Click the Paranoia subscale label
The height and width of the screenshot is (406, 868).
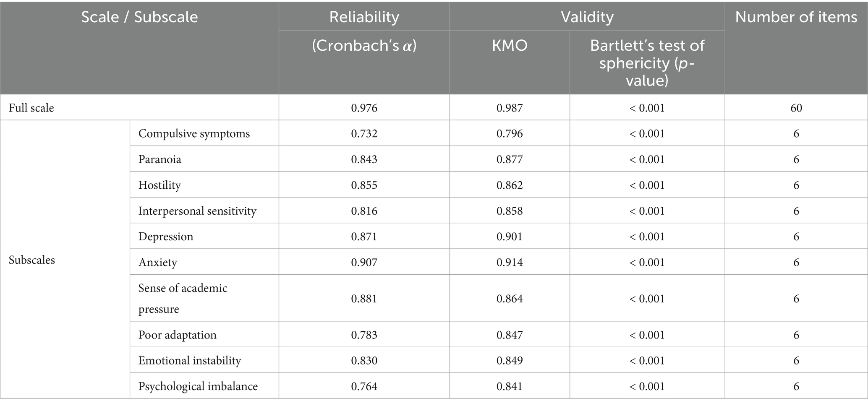pos(160,159)
